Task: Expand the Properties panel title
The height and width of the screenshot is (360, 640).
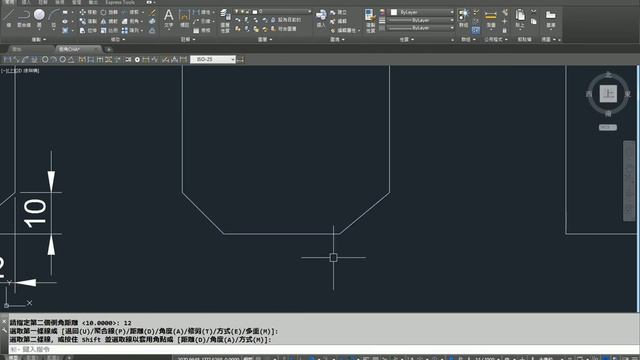Action: (407, 40)
